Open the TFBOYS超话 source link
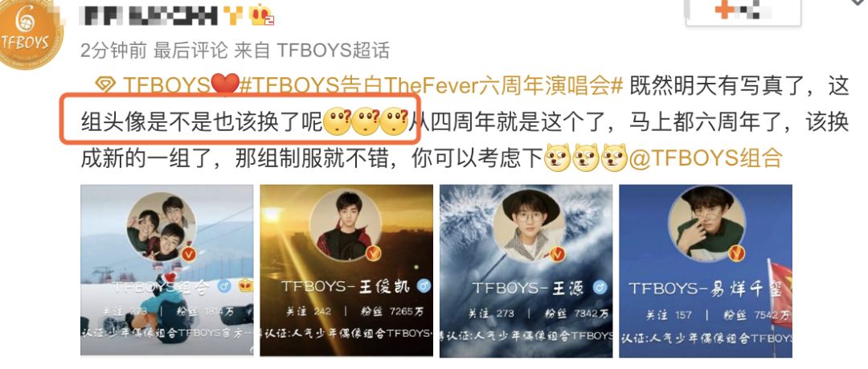 click(334, 51)
